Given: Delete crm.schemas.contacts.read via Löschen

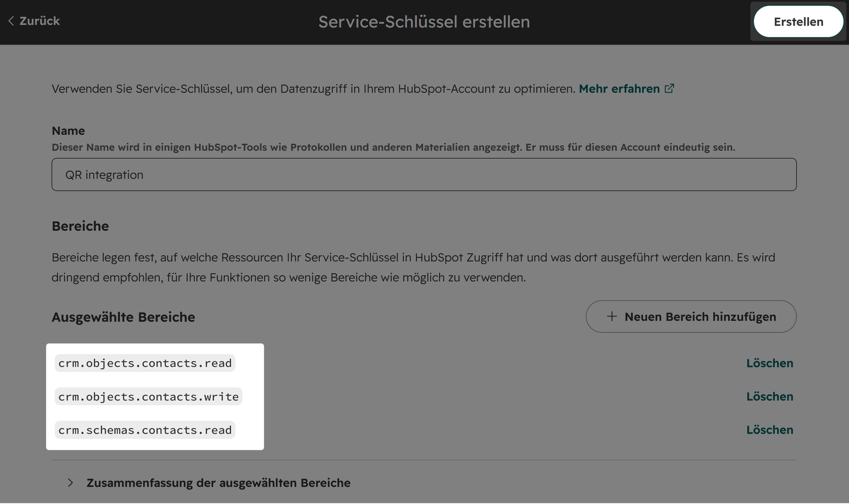Looking at the screenshot, I should tap(769, 430).
